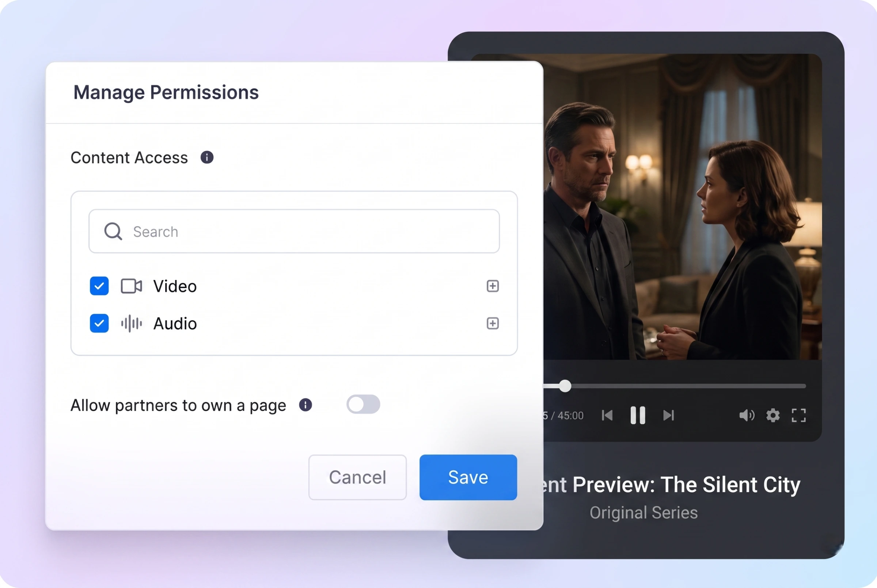Enable Allow partners to own a page toggle
Screen dimensions: 877x588
[x=363, y=404]
